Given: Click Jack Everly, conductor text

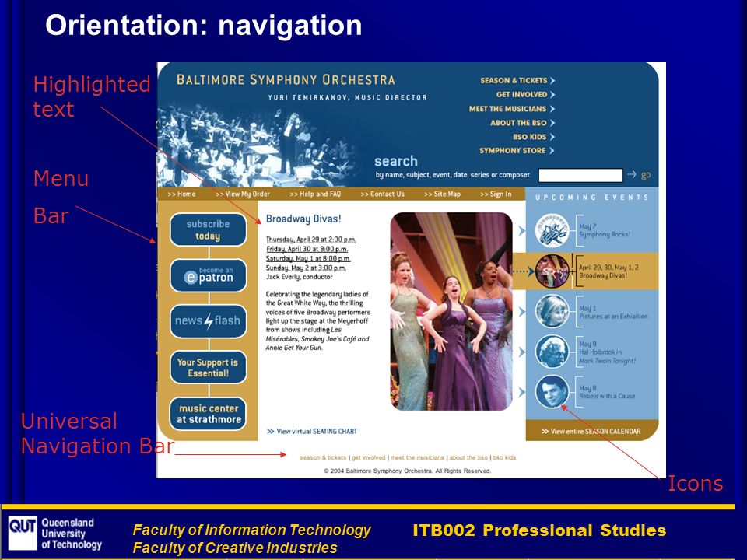Looking at the screenshot, I should (299, 277).
